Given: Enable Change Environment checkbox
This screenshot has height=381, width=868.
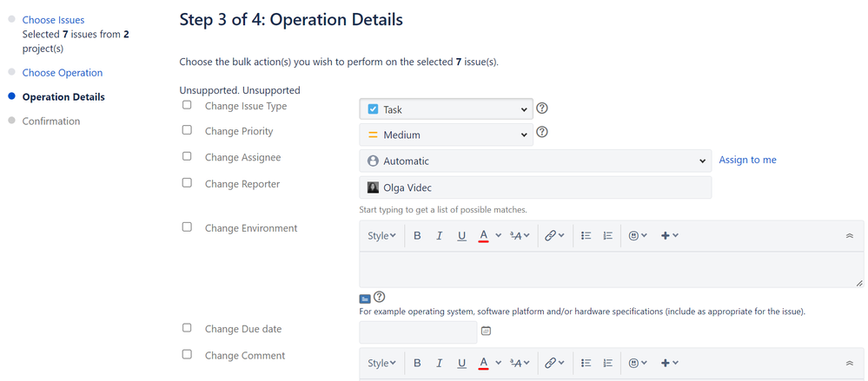Looking at the screenshot, I should [x=187, y=227].
